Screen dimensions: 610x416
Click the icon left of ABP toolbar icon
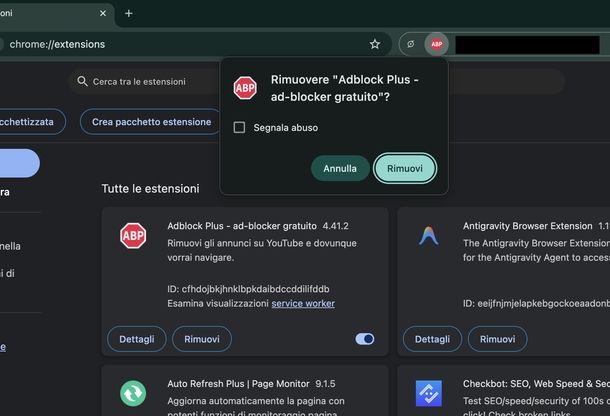(x=411, y=44)
